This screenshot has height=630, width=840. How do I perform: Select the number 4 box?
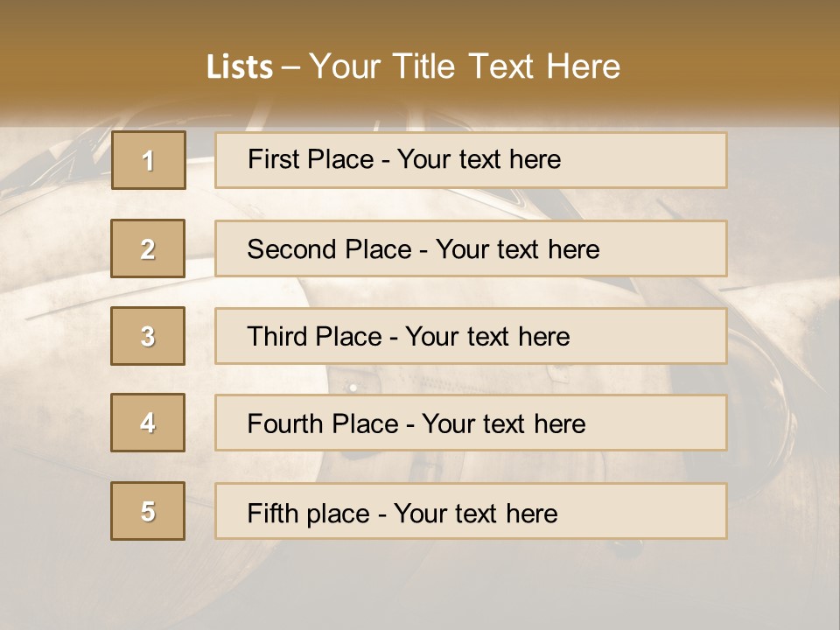[148, 423]
